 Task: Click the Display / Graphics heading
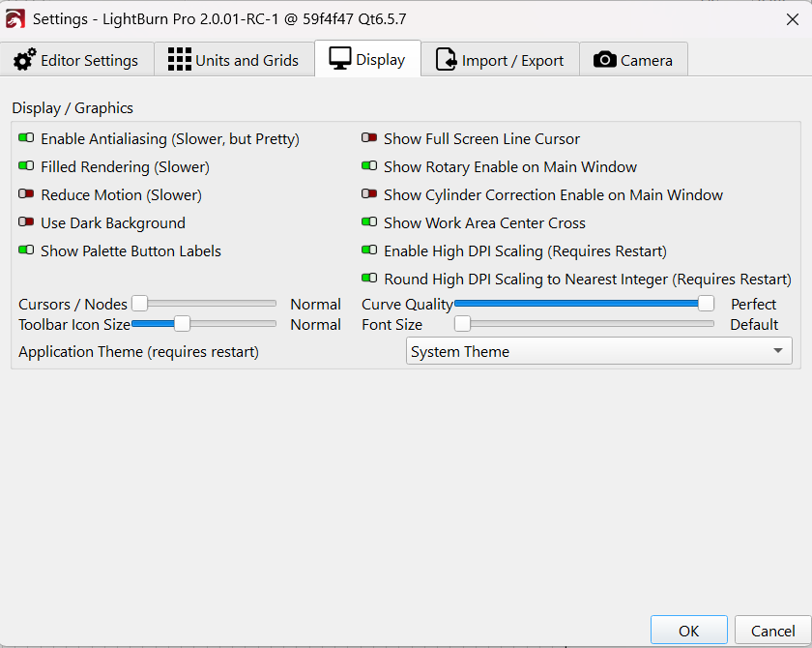pyautogui.click(x=72, y=107)
